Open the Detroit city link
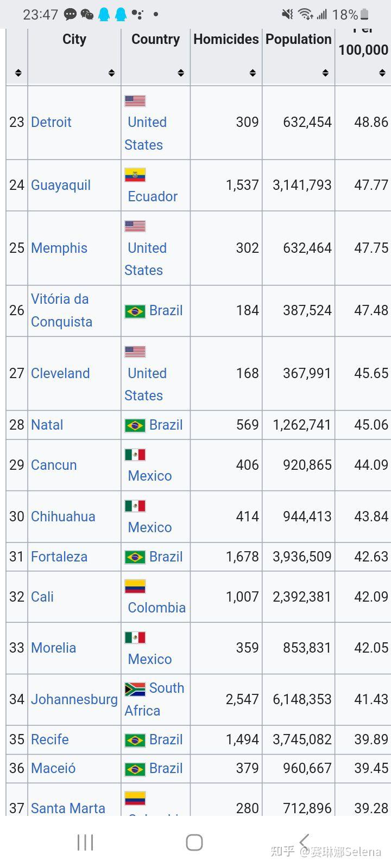Image resolution: width=391 pixels, height=868 pixels. tap(51, 122)
